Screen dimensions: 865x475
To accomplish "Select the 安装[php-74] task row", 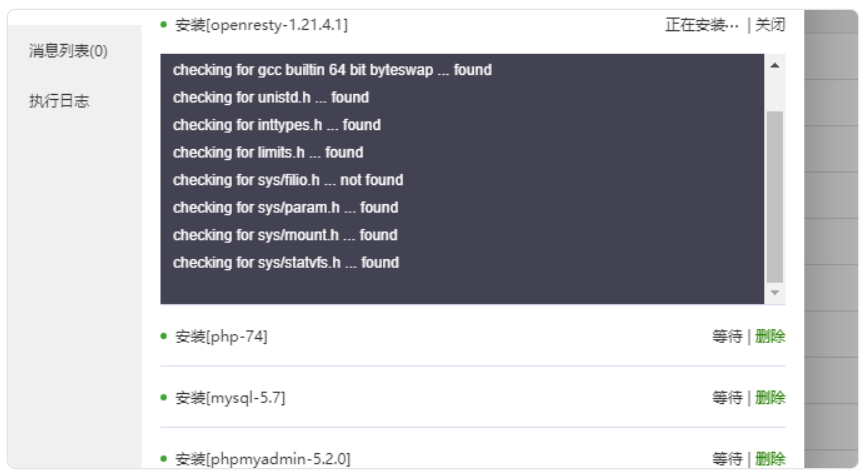I will coord(473,336).
